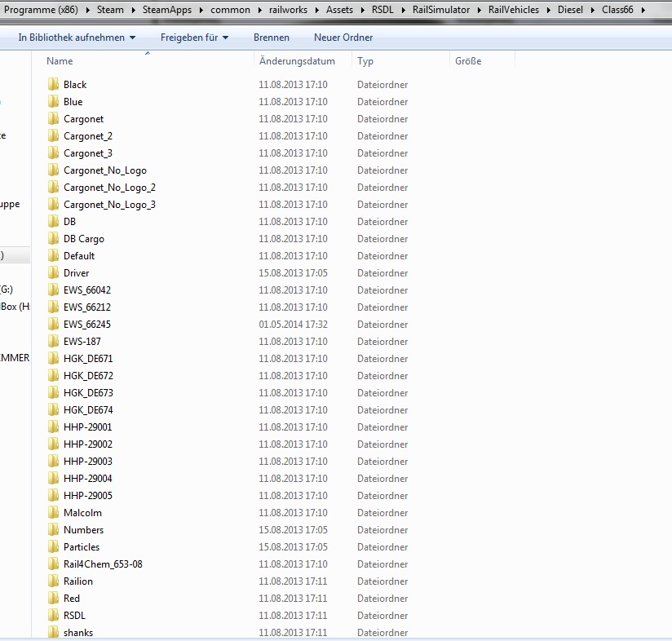Viewport: 672px width, 641px height.
Task: Sort by Name column header
Action: tap(60, 61)
